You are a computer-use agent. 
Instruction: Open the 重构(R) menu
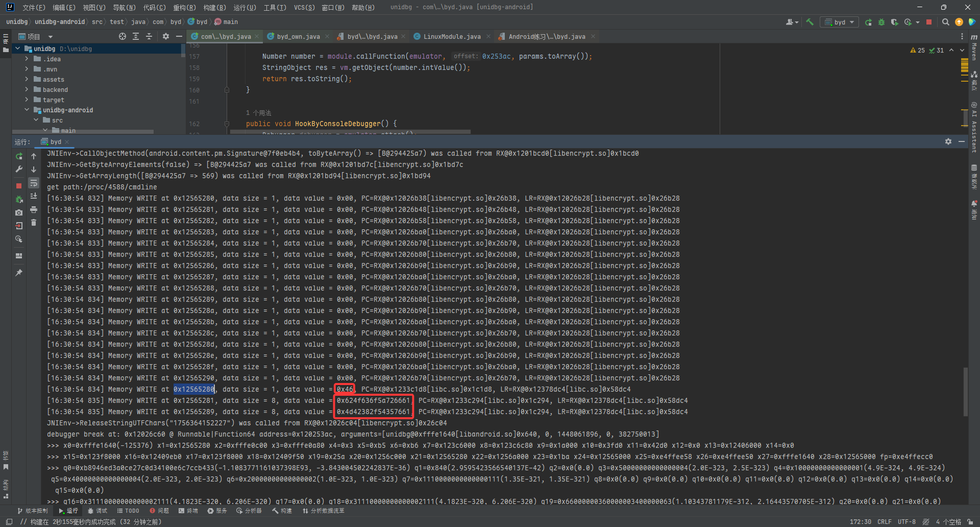click(184, 7)
